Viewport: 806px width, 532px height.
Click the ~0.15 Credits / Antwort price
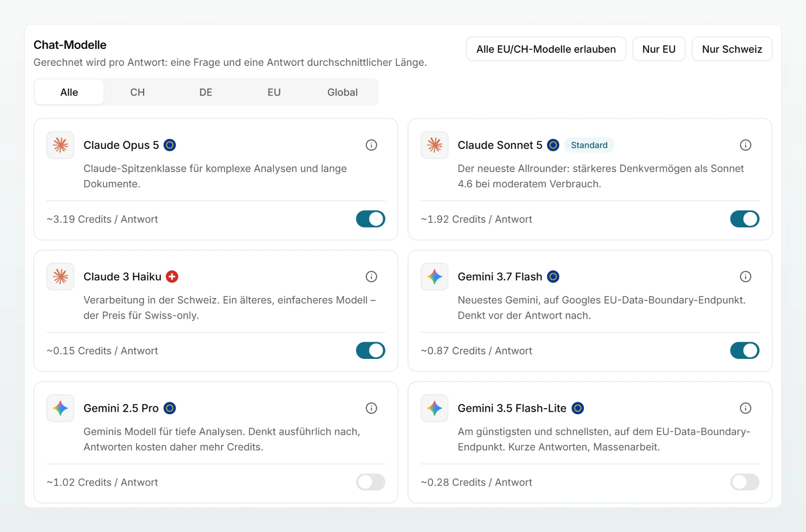tap(102, 350)
